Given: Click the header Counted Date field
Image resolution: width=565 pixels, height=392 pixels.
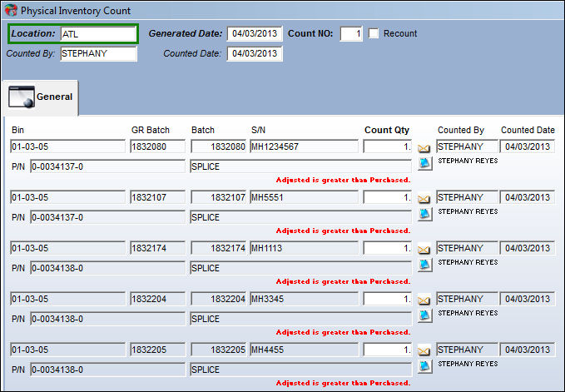Looking at the screenshot, I should 255,54.
